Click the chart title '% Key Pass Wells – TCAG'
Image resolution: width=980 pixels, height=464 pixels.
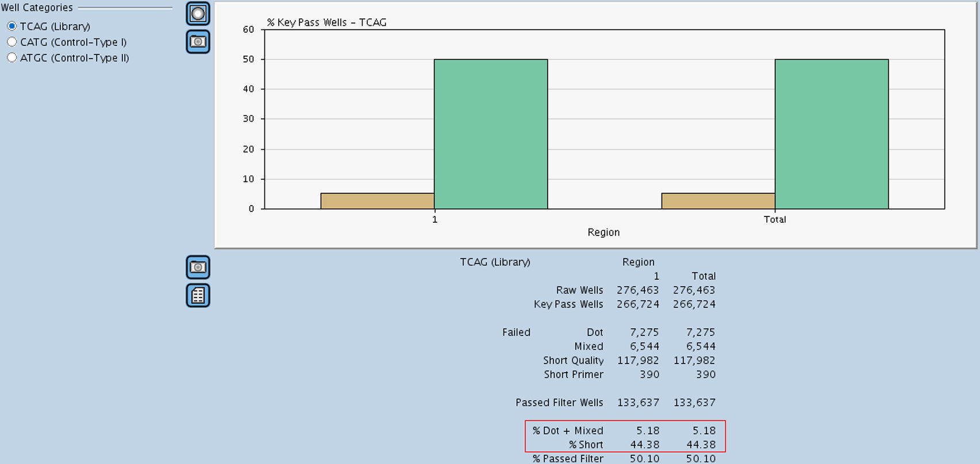326,22
